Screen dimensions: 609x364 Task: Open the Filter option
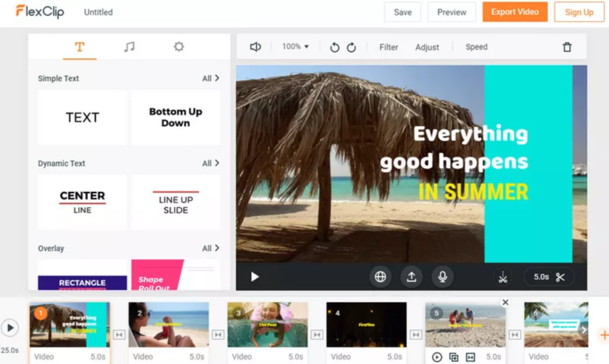point(388,47)
